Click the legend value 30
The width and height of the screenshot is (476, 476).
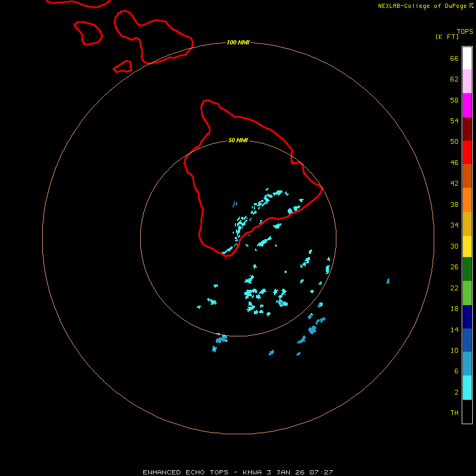pyautogui.click(x=454, y=246)
